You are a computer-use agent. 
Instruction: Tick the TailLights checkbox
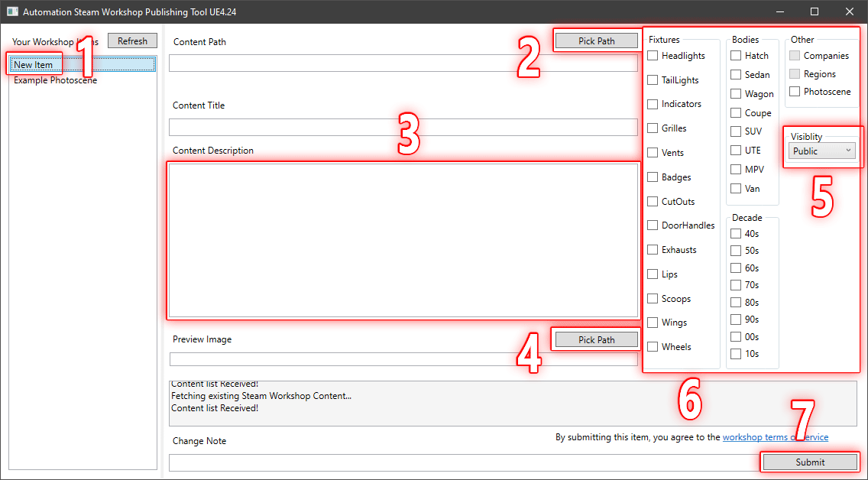point(653,79)
